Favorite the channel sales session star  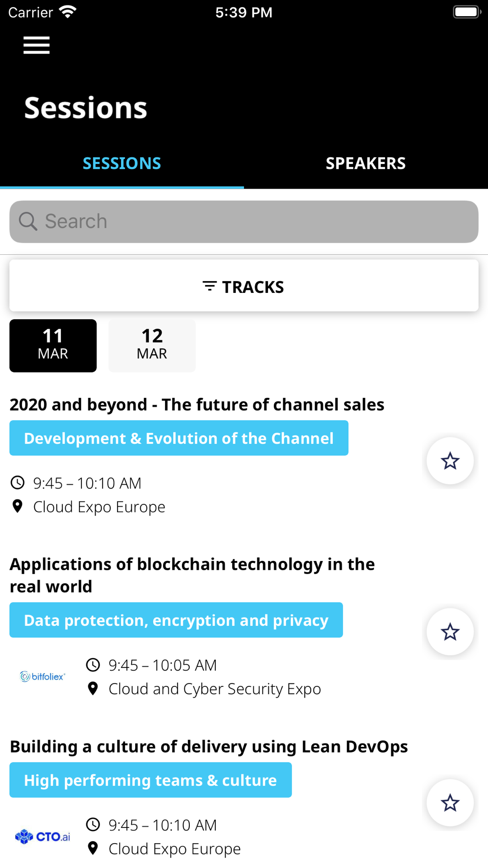pyautogui.click(x=450, y=461)
